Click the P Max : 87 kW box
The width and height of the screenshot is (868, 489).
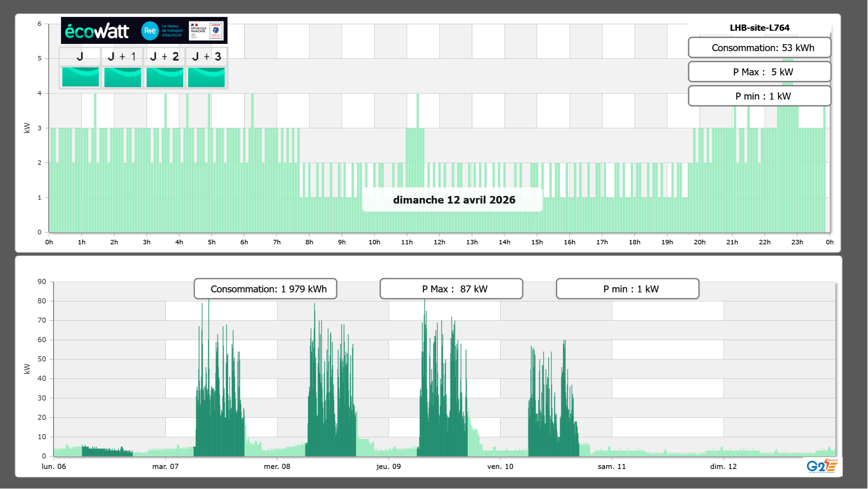451,289
